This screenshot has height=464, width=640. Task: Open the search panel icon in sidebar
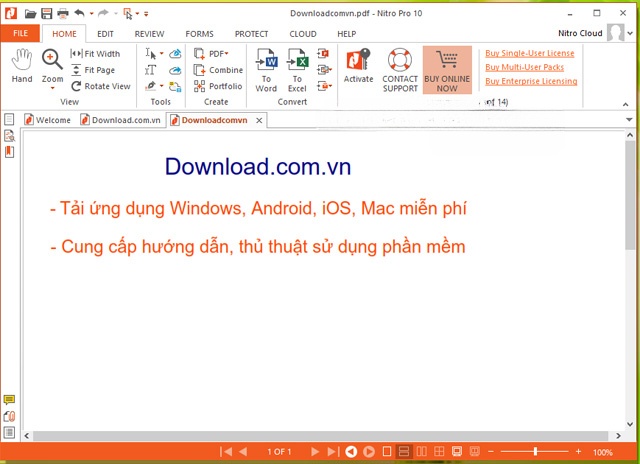[x=9, y=135]
